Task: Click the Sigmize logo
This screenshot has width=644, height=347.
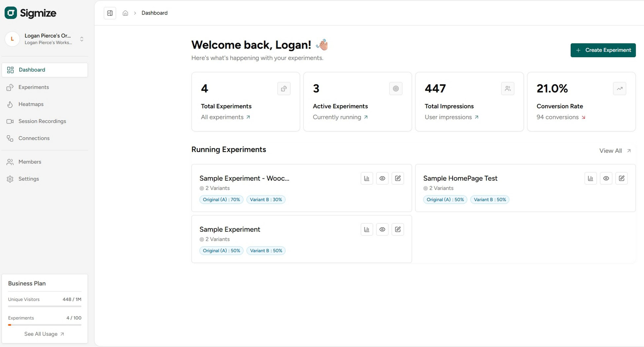Action: [x=30, y=13]
